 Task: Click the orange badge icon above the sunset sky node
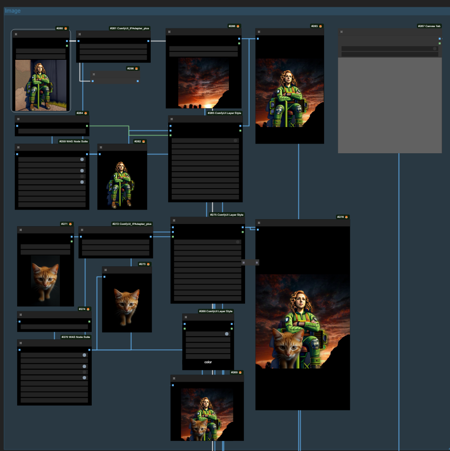pyautogui.click(x=238, y=26)
